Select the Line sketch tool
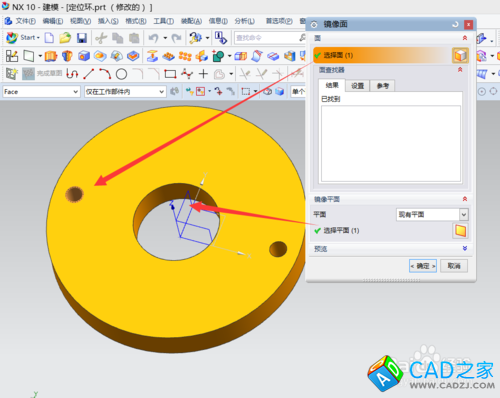Viewport: 500px width, 398px height. (88, 74)
